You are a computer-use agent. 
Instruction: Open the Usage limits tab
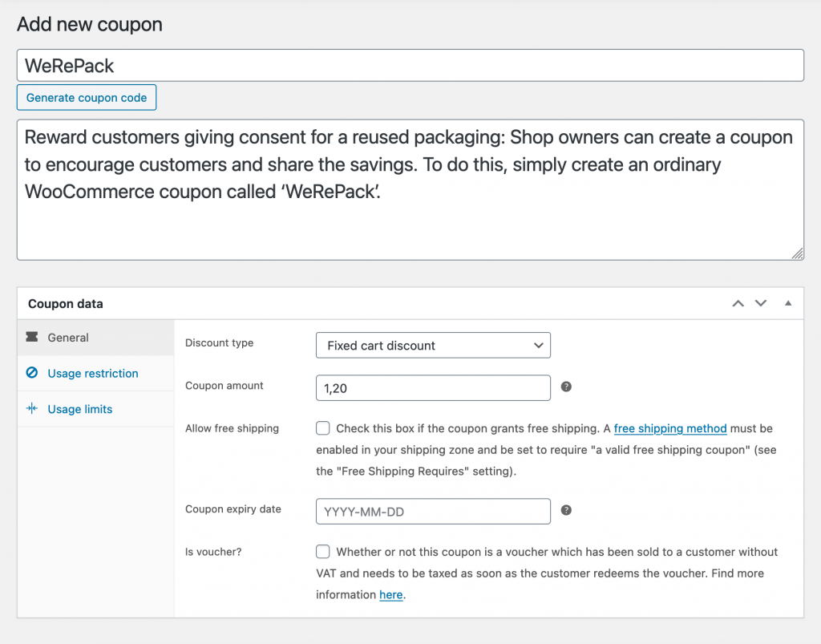click(x=95, y=409)
